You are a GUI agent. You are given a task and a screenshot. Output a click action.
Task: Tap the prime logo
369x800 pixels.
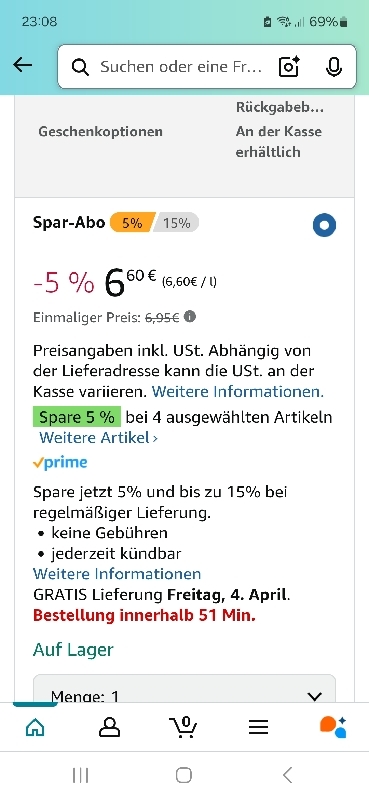(x=60, y=463)
